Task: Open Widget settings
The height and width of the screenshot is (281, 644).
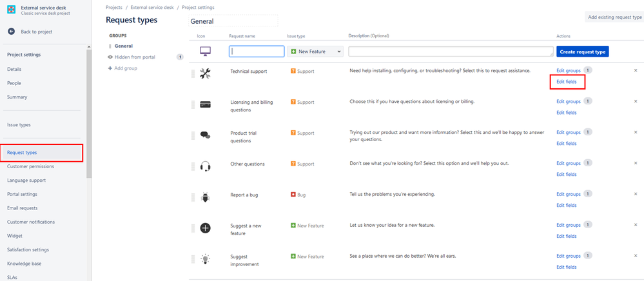Action: coord(15,236)
